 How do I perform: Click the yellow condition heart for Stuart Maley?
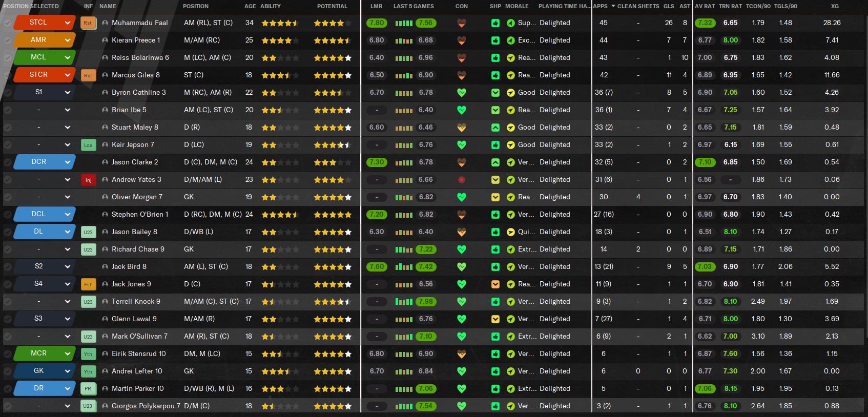point(462,128)
